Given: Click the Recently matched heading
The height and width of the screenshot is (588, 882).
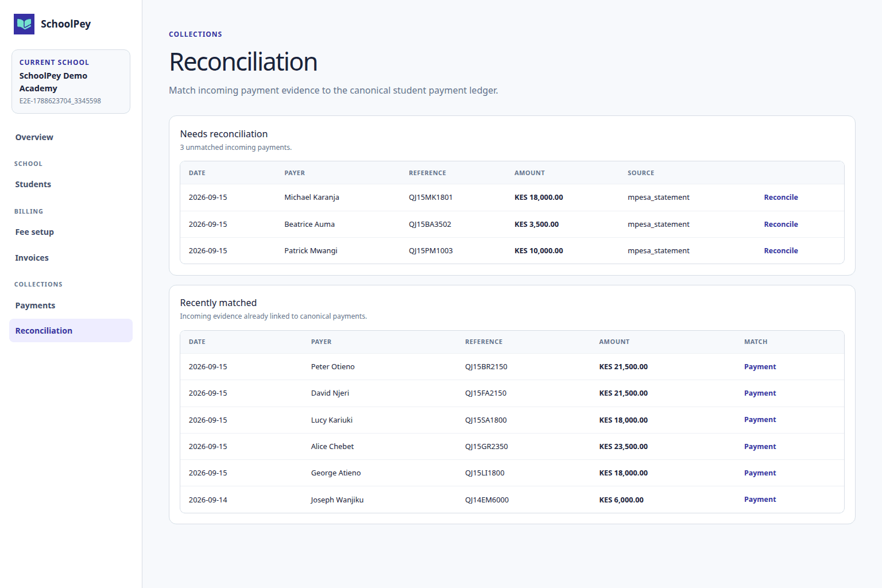Looking at the screenshot, I should [218, 303].
